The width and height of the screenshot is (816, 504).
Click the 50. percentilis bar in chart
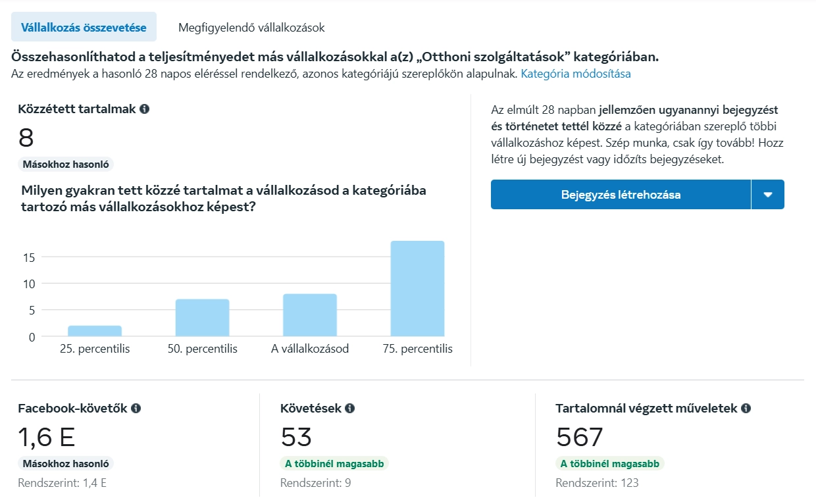202,318
